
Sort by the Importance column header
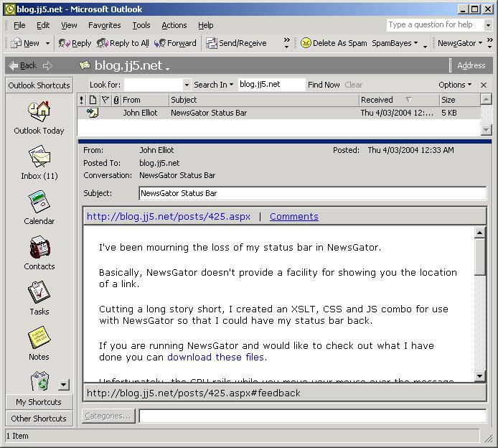coord(82,100)
